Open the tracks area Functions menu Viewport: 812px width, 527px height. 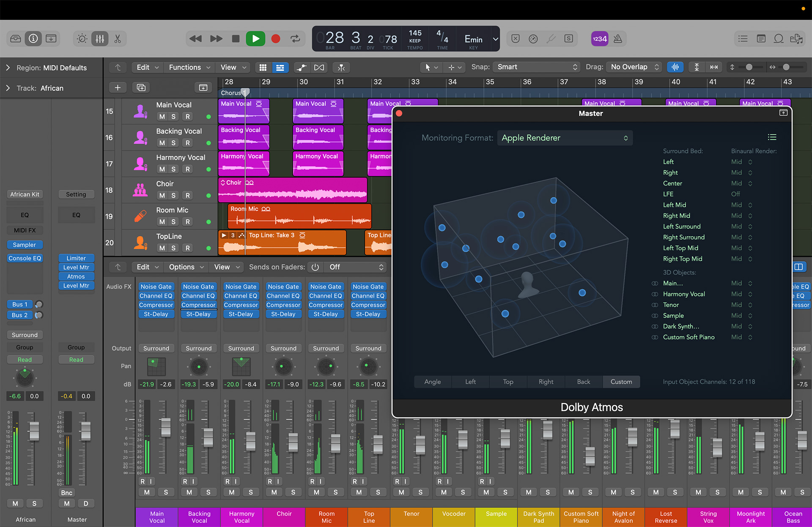[x=189, y=68]
